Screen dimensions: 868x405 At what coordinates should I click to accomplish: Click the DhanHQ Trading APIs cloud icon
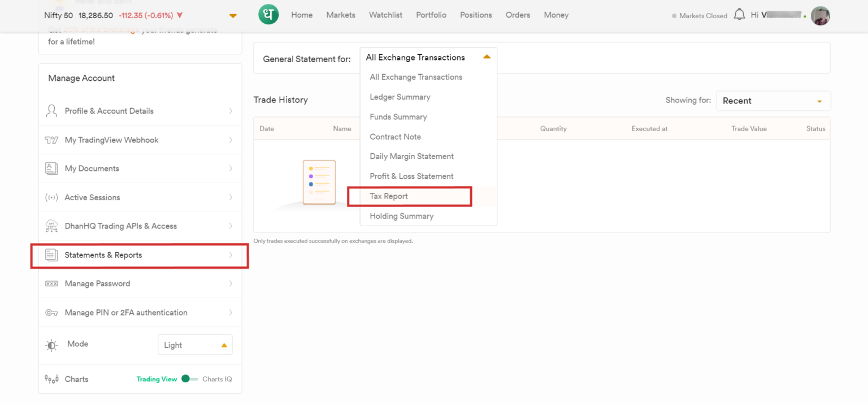[51, 226]
